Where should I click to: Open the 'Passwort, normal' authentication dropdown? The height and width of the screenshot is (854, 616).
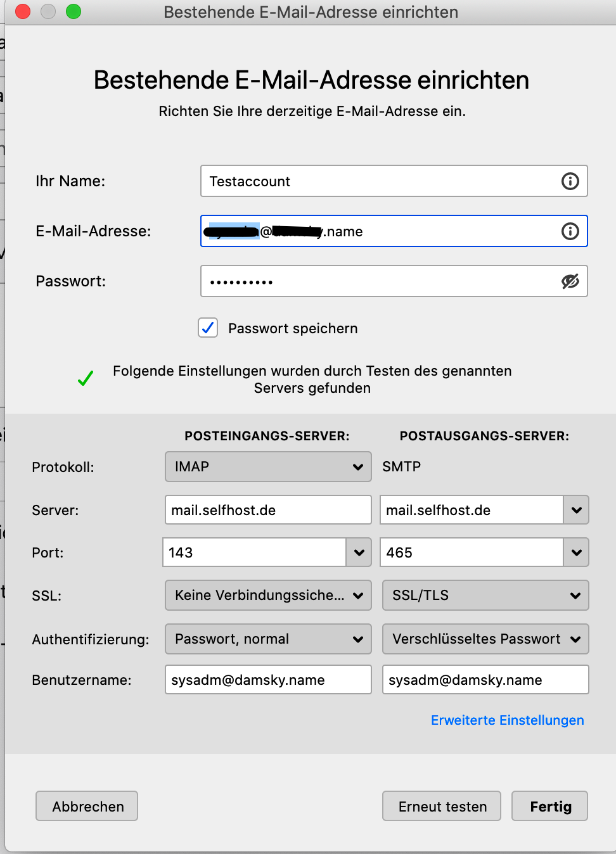pos(268,639)
